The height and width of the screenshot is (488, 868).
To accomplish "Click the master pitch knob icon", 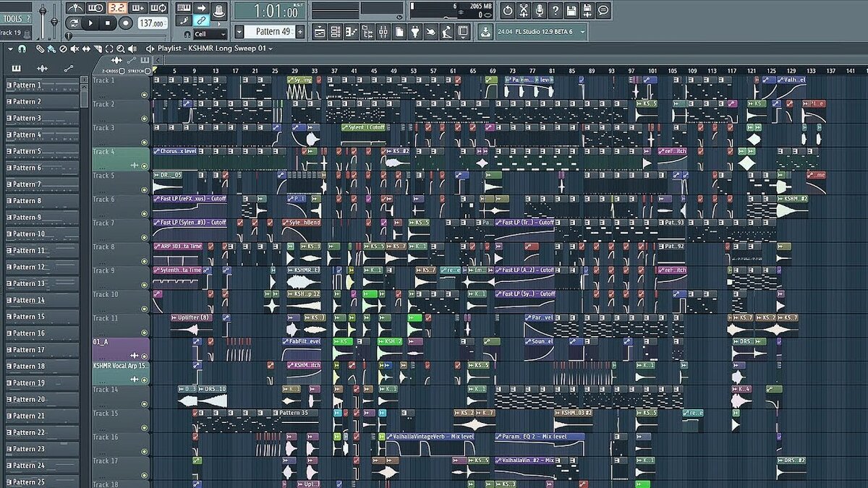I will [219, 11].
